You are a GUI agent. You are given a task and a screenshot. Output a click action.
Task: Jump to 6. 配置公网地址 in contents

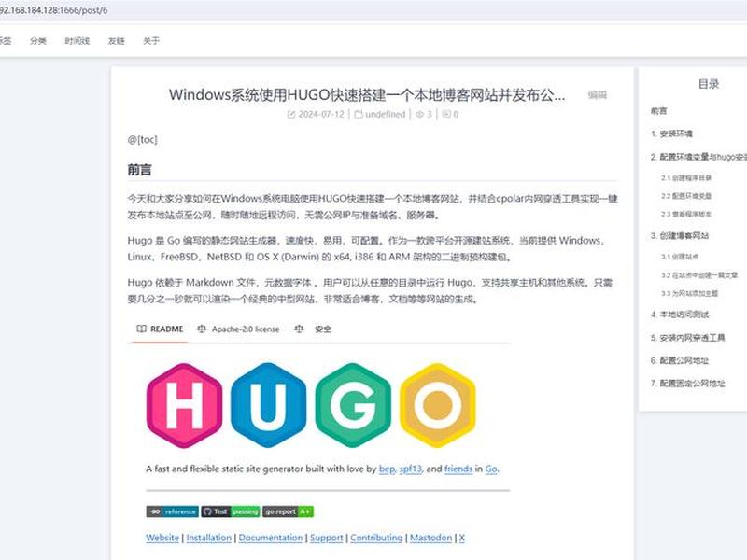pyautogui.click(x=680, y=360)
